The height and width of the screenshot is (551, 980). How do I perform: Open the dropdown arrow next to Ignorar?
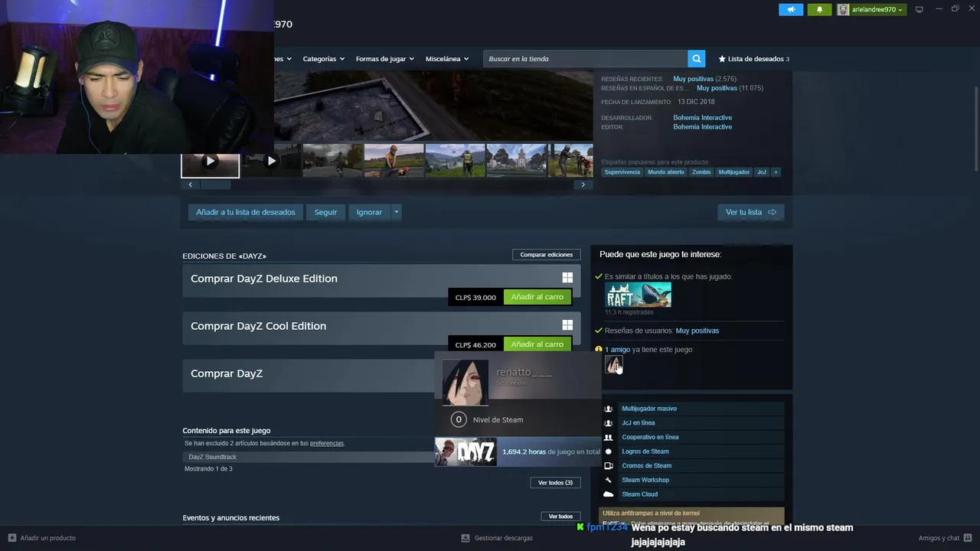click(x=396, y=212)
